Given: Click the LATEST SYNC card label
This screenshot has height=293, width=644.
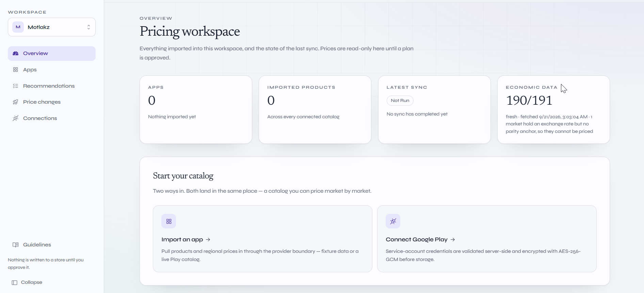Looking at the screenshot, I should [x=407, y=87].
